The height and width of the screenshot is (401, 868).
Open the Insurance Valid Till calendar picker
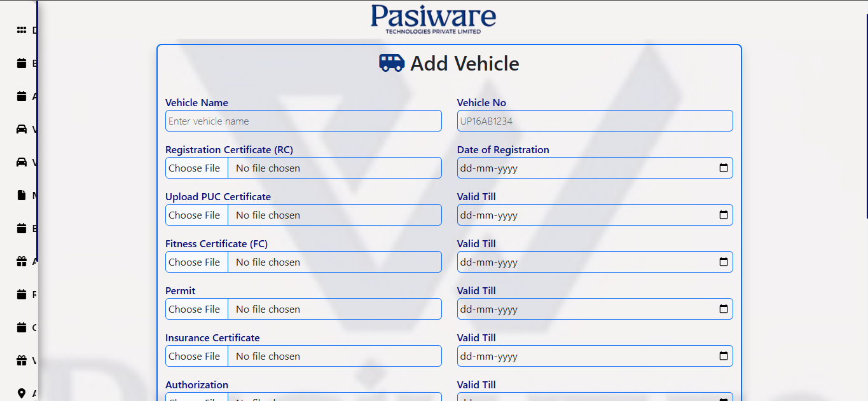pos(723,356)
